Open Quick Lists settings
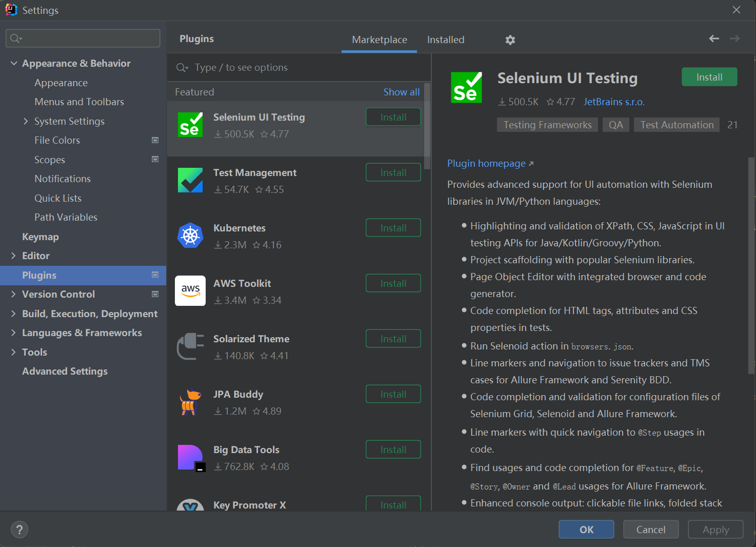The height and width of the screenshot is (547, 756). pyautogui.click(x=58, y=198)
